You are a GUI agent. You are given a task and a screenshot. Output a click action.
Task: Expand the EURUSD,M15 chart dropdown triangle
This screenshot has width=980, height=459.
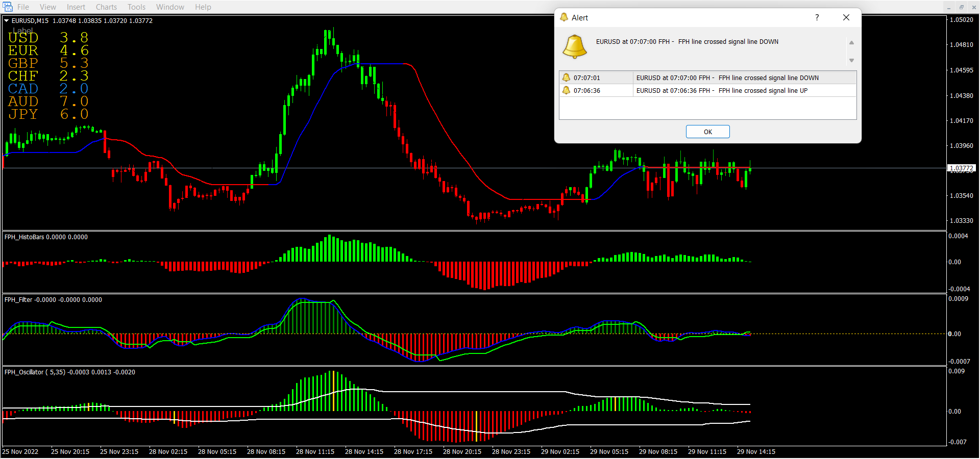(7, 21)
